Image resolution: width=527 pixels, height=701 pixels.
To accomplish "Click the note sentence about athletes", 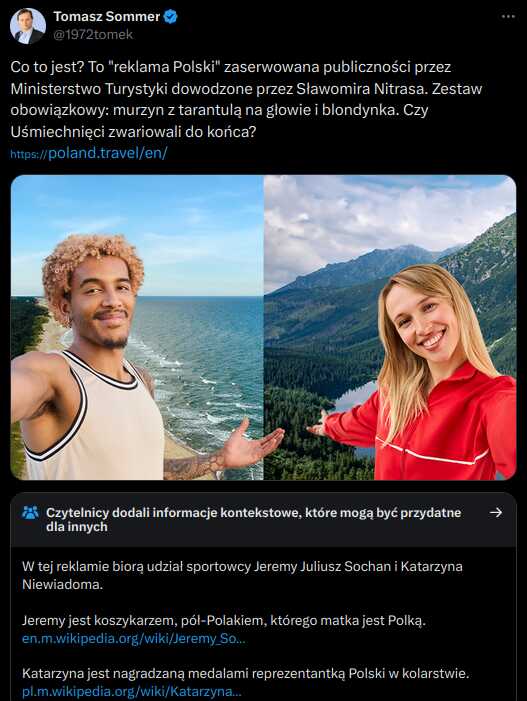I will (242, 575).
